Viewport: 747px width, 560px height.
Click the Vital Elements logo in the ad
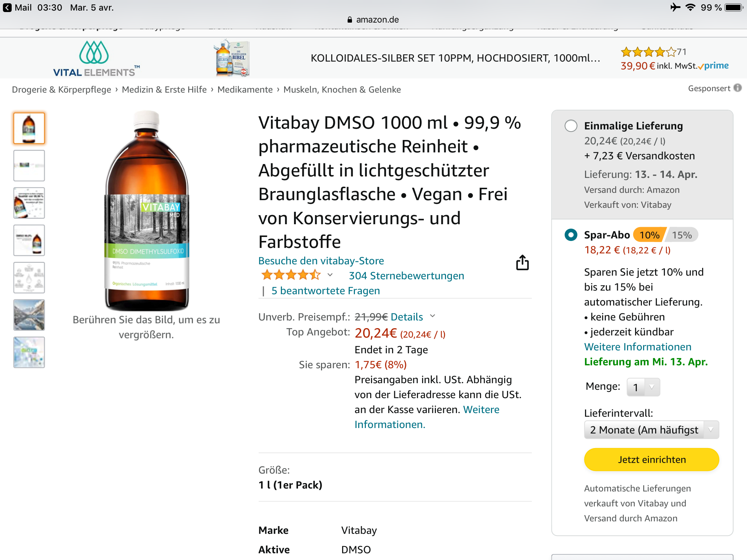click(x=95, y=58)
